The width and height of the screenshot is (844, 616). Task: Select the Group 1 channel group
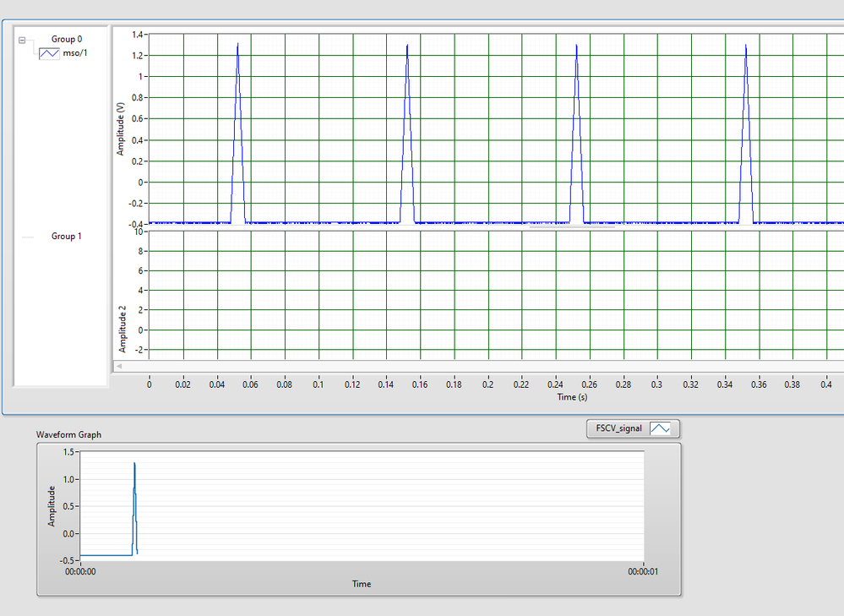click(66, 236)
